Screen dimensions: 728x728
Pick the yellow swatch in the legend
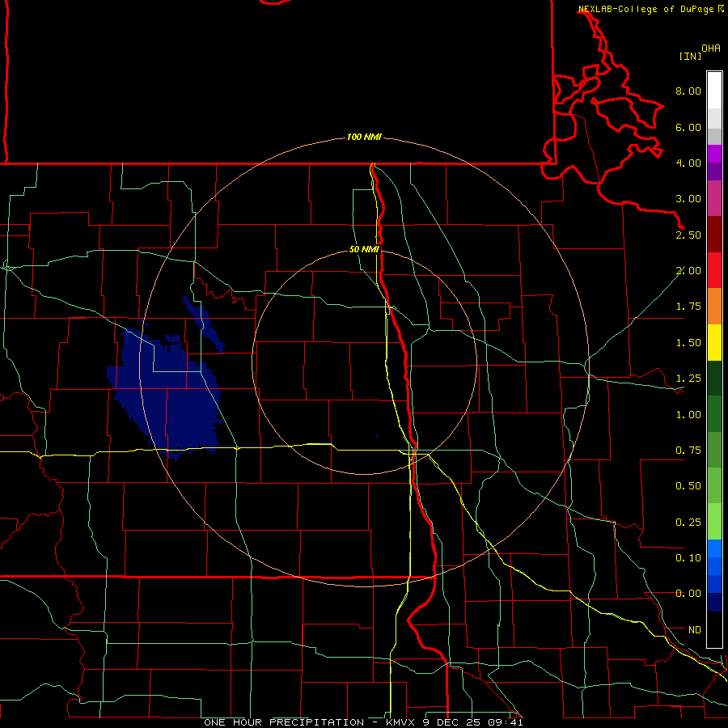(x=714, y=343)
